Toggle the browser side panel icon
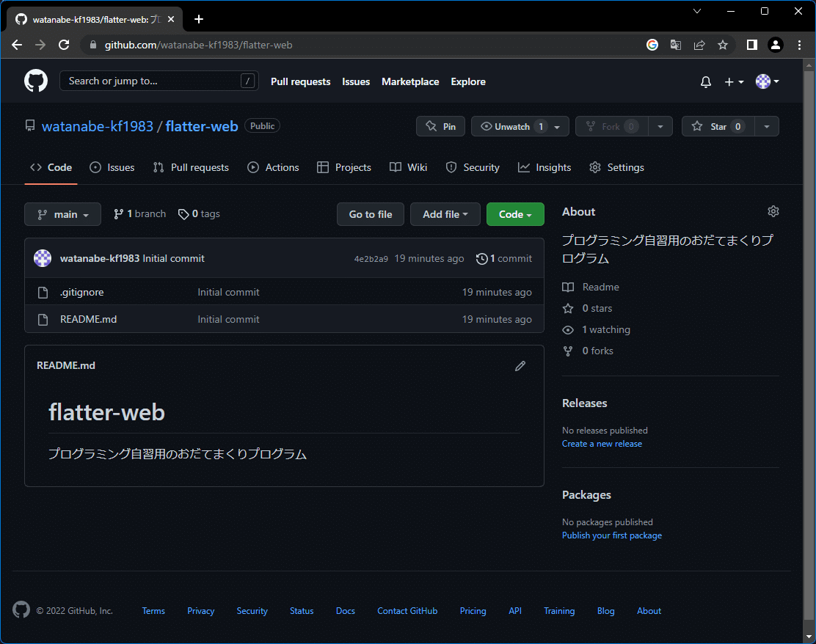This screenshot has height=644, width=816. [x=751, y=45]
